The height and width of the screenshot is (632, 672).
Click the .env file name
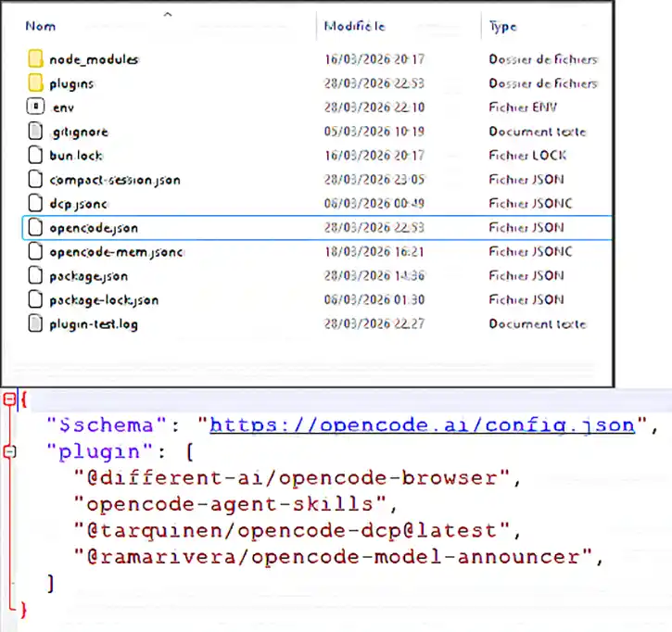[63, 108]
